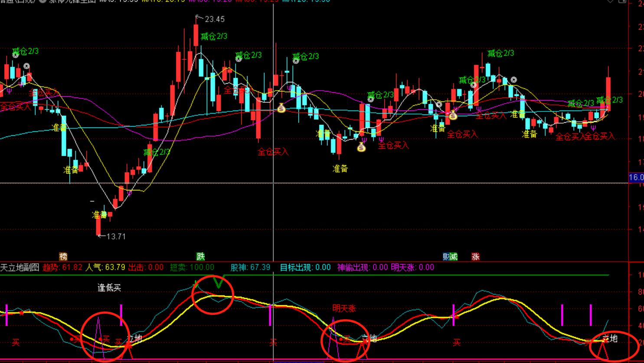This screenshot has width=644, height=363.
Task: Click the red 明天涨 label in the indicator chart
Action: [344, 308]
